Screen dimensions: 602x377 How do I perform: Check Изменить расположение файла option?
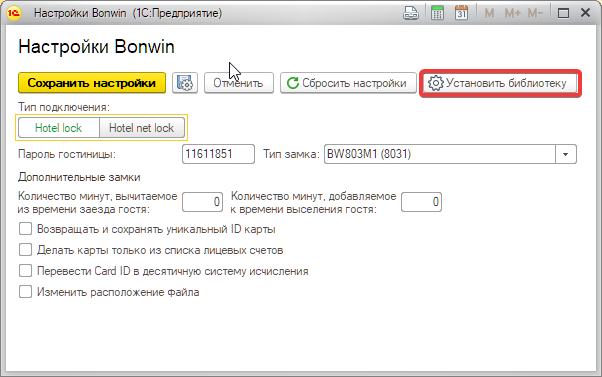[25, 292]
